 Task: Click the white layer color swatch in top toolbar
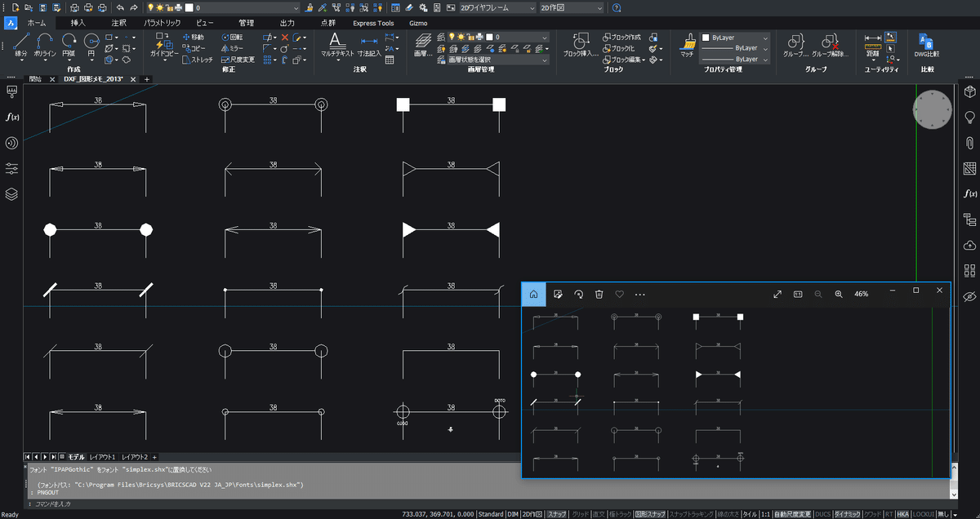[189, 7]
